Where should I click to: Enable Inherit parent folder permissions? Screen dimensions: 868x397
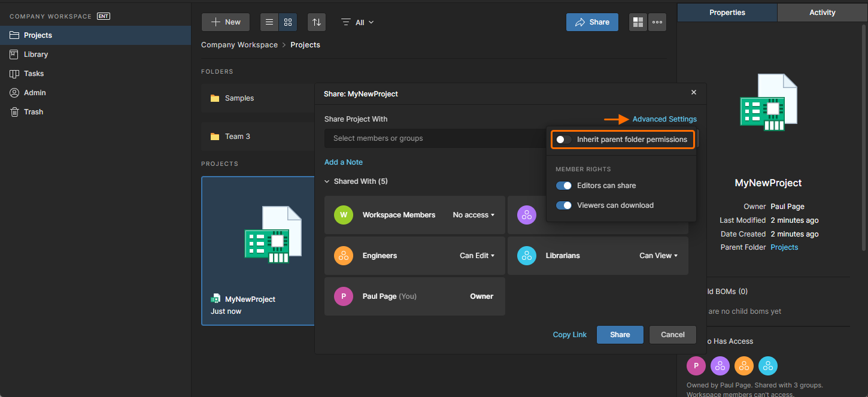point(564,140)
